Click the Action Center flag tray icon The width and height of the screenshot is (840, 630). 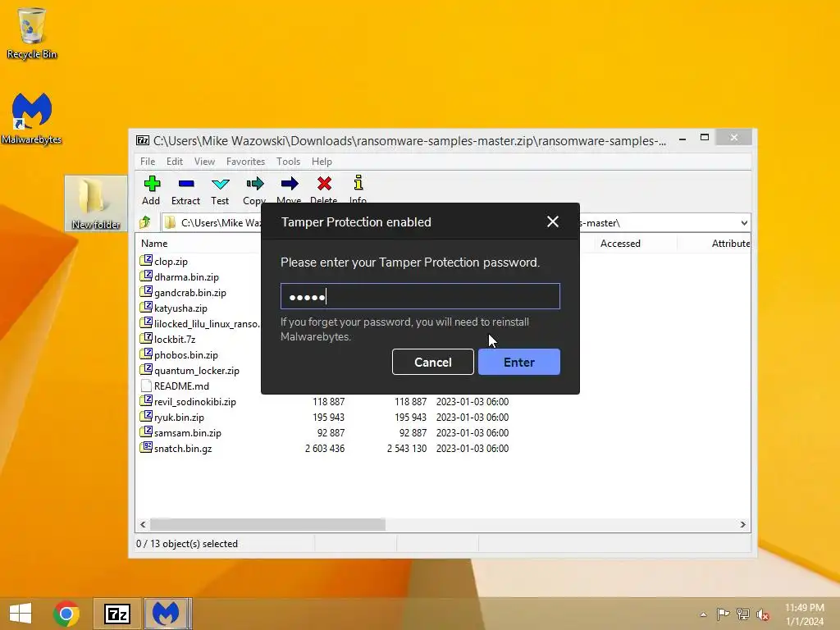[x=723, y=614]
